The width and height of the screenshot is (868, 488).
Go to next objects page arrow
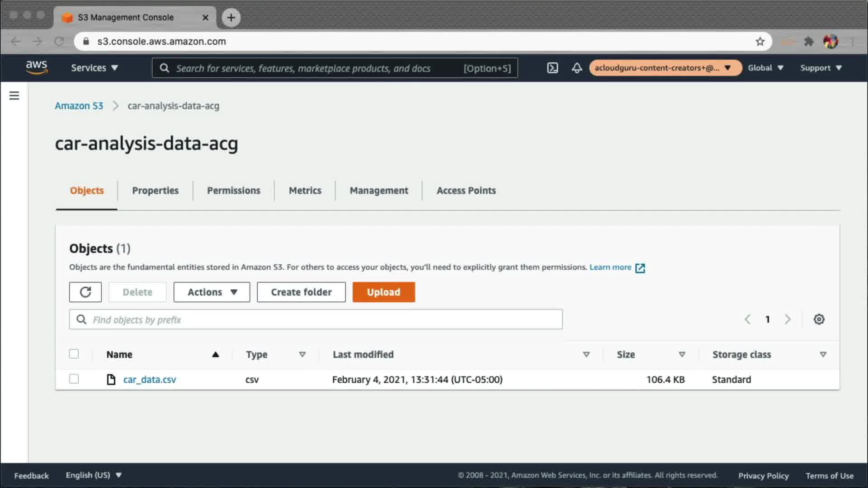pyautogui.click(x=788, y=319)
